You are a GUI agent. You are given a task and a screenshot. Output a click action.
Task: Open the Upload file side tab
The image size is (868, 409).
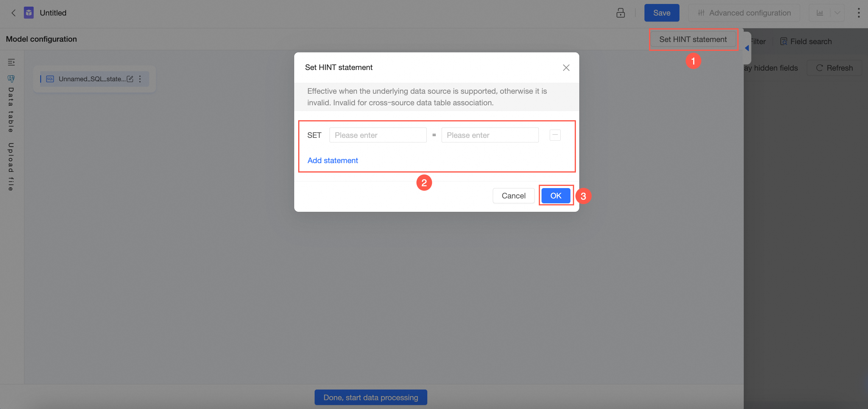(x=11, y=167)
